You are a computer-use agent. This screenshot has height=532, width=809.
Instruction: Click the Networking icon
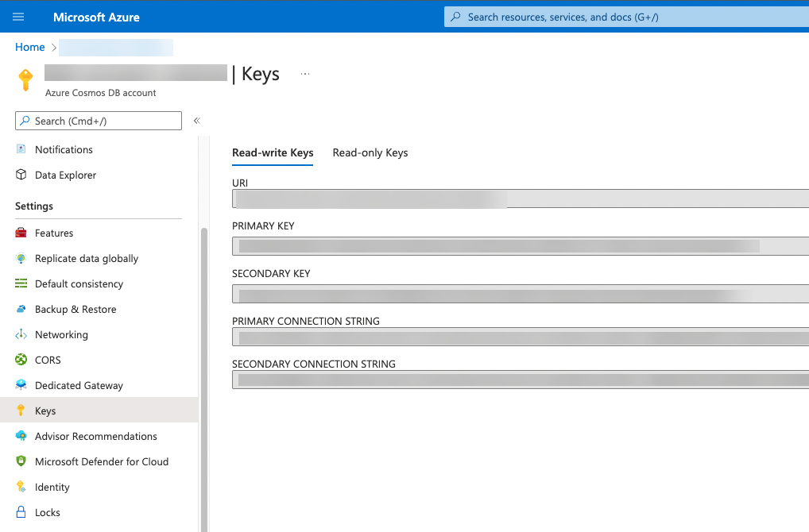21,334
